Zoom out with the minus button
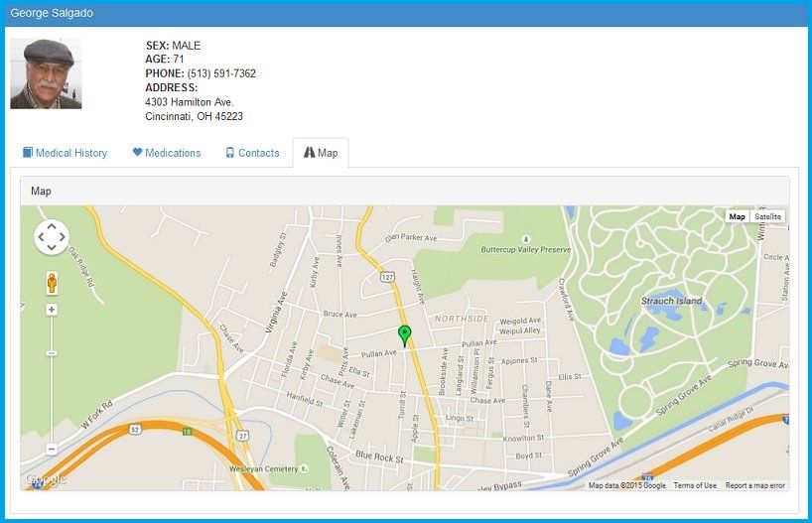This screenshot has height=523, width=812. [52, 449]
